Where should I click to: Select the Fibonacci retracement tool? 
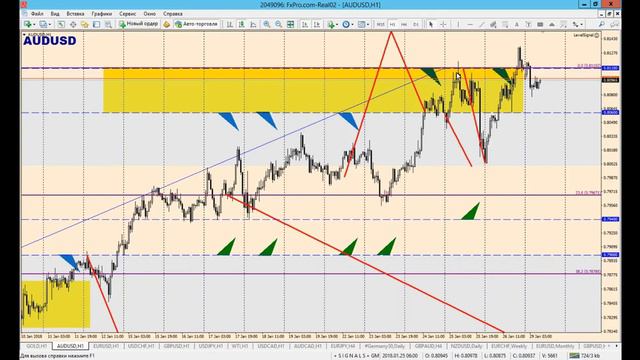[505, 24]
